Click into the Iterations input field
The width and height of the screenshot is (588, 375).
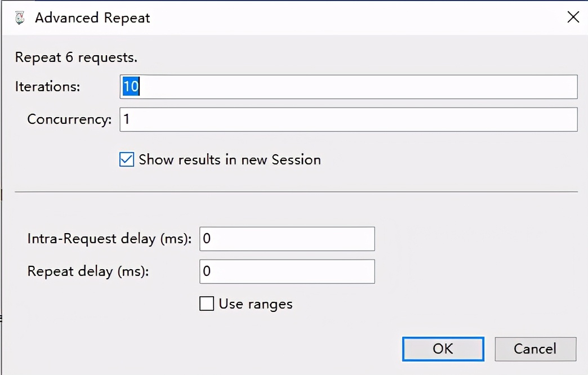[349, 87]
